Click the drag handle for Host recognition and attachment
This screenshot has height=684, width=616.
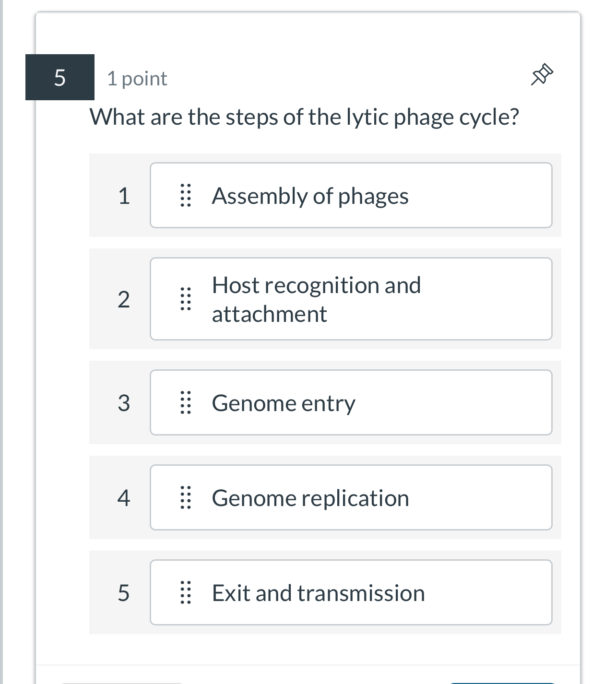click(x=187, y=299)
